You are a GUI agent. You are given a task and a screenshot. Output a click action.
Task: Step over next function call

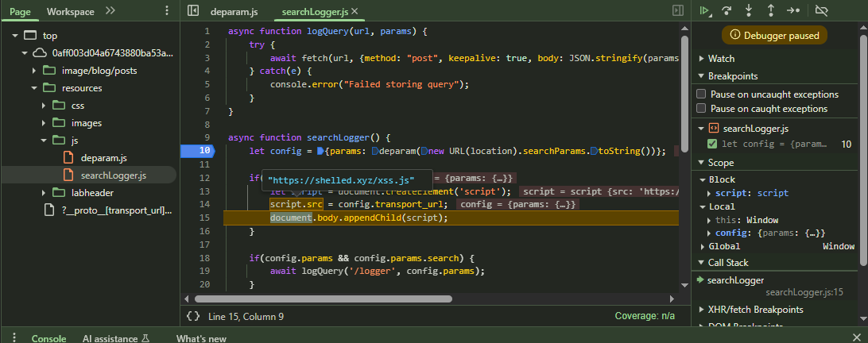[727, 10]
